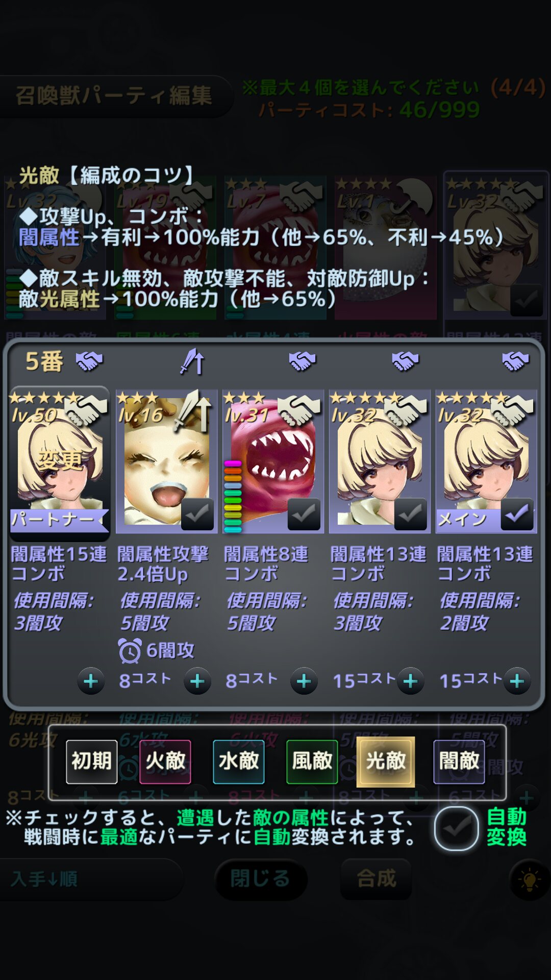Image resolution: width=551 pixels, height=980 pixels.
Task: Tap the plus icon next to 8コスト lv.16
Action: (x=197, y=681)
